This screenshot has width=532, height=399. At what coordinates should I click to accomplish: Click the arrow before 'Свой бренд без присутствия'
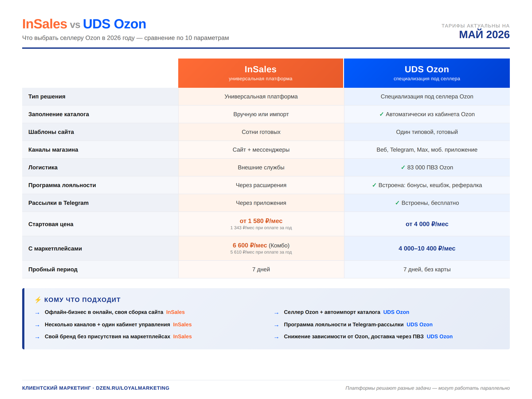tap(37, 337)
